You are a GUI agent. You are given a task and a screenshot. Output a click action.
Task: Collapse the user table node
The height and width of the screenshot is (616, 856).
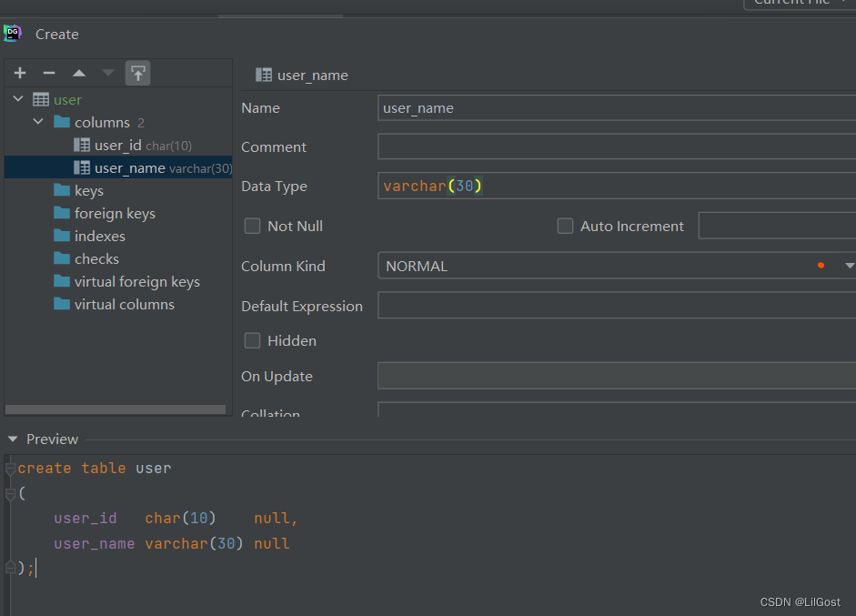(18, 99)
